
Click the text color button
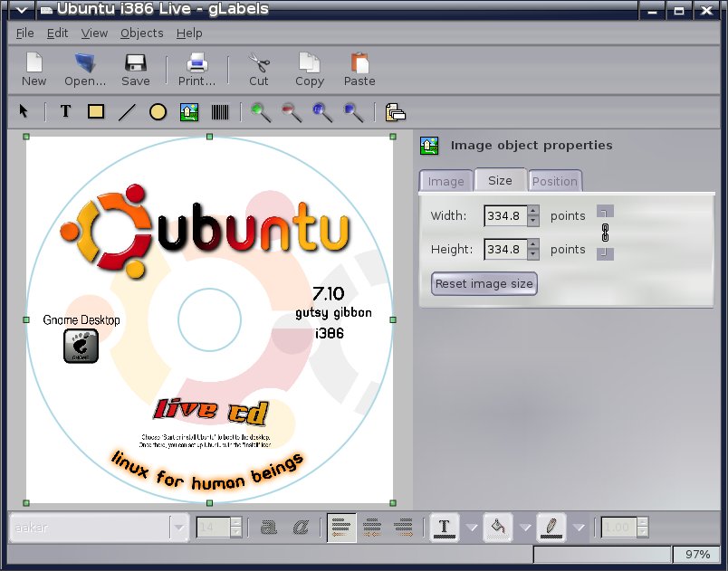tap(445, 528)
